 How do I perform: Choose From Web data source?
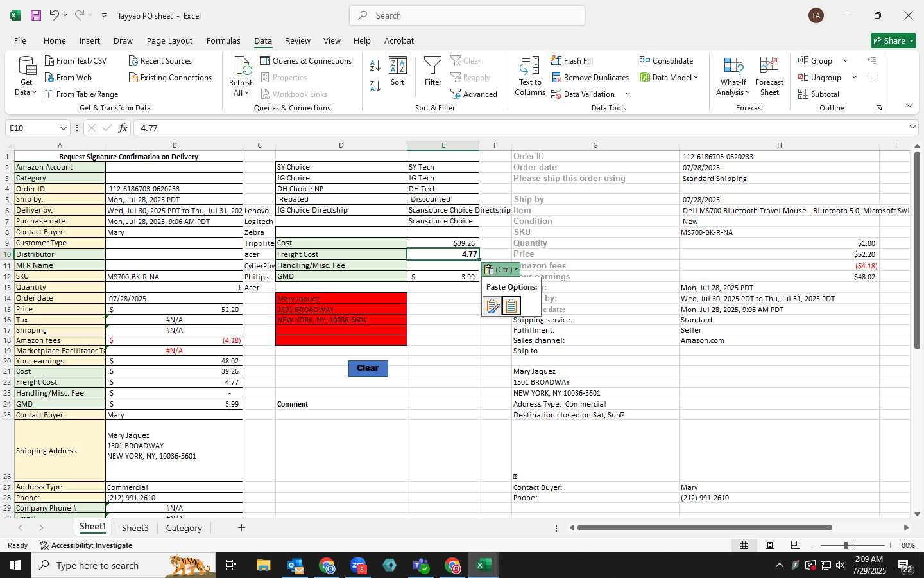(68, 77)
